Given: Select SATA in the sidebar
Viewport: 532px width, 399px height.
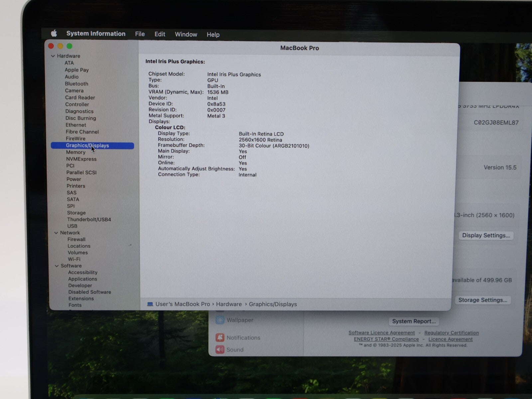Looking at the screenshot, I should [x=73, y=199].
